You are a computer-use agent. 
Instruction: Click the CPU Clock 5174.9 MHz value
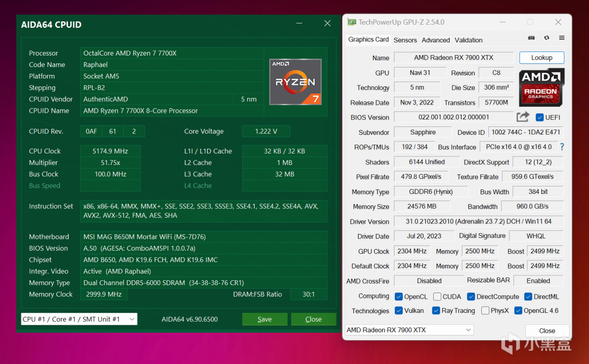[x=110, y=151]
